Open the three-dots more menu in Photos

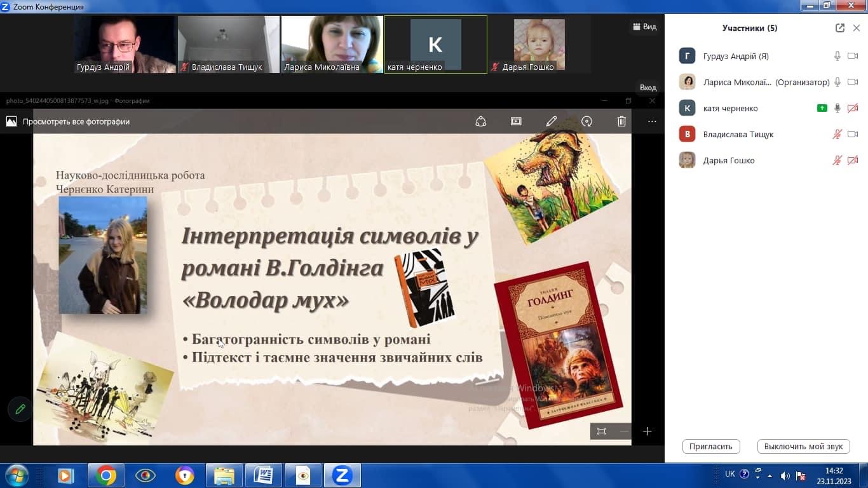[652, 121]
